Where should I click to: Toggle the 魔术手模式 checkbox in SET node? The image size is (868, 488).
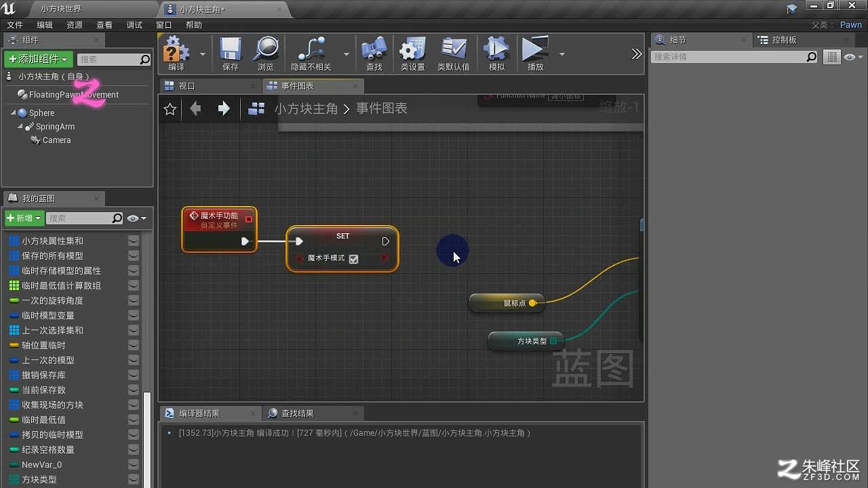click(x=353, y=258)
